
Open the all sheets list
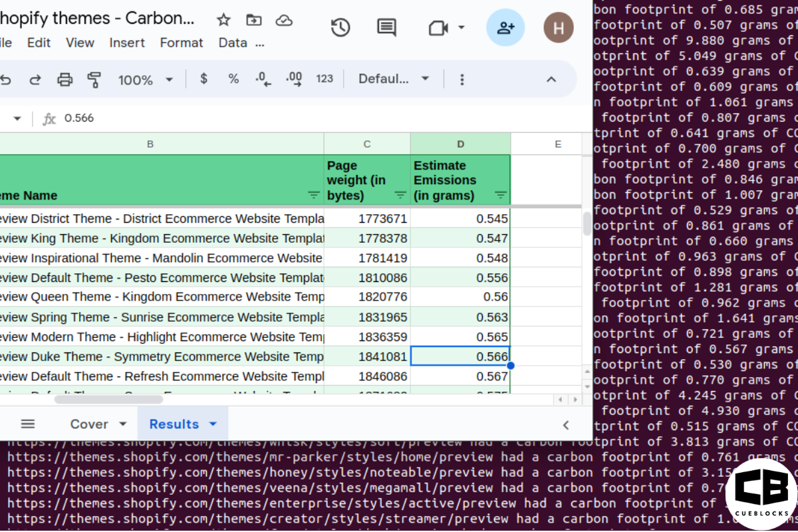pyautogui.click(x=27, y=424)
